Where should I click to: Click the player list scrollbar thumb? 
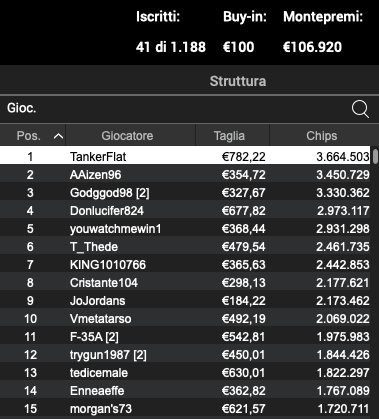pos(375,156)
